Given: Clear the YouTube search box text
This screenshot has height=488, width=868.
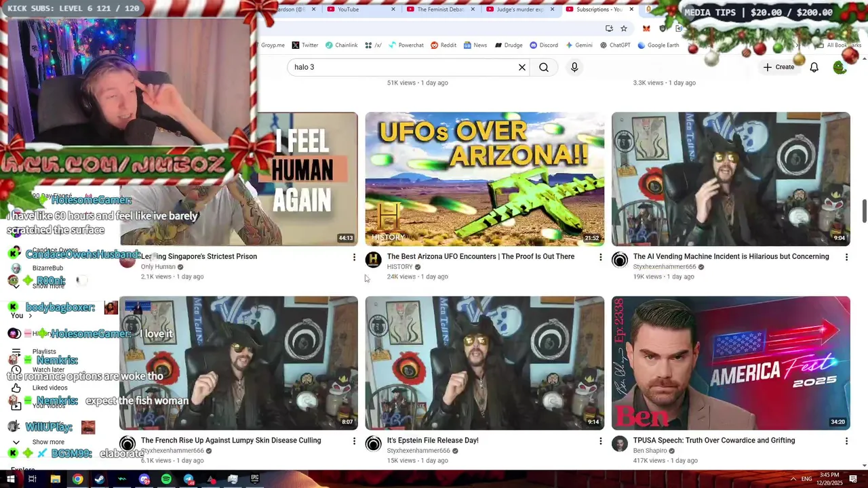Looking at the screenshot, I should click(x=522, y=67).
